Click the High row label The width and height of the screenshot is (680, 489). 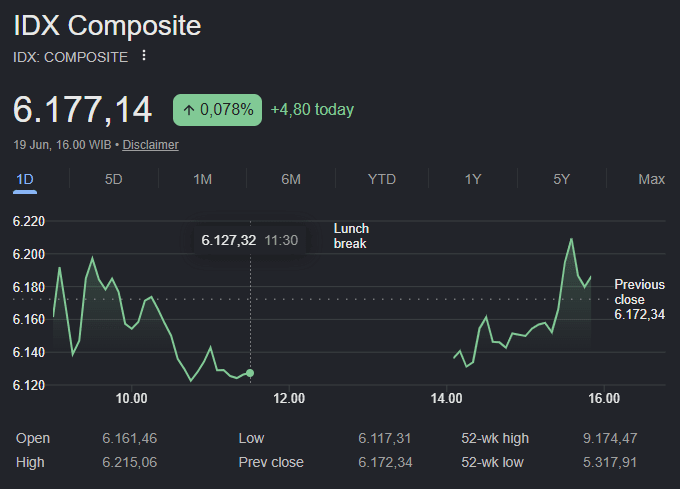30,462
